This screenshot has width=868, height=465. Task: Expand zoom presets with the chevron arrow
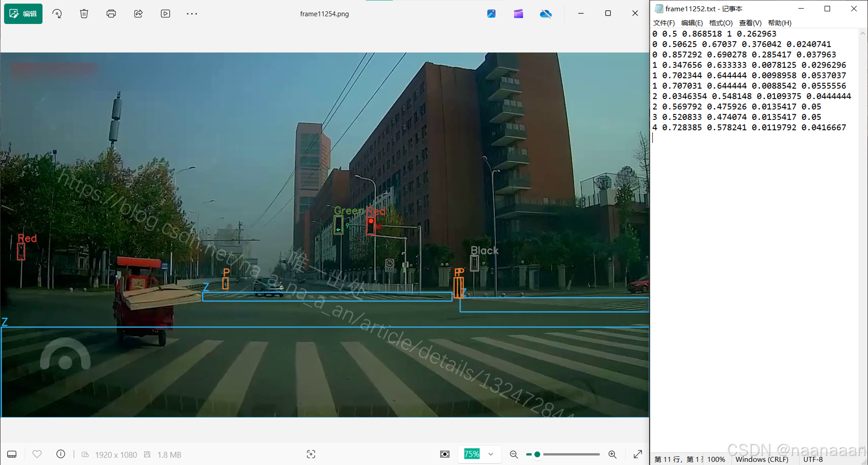pyautogui.click(x=491, y=454)
